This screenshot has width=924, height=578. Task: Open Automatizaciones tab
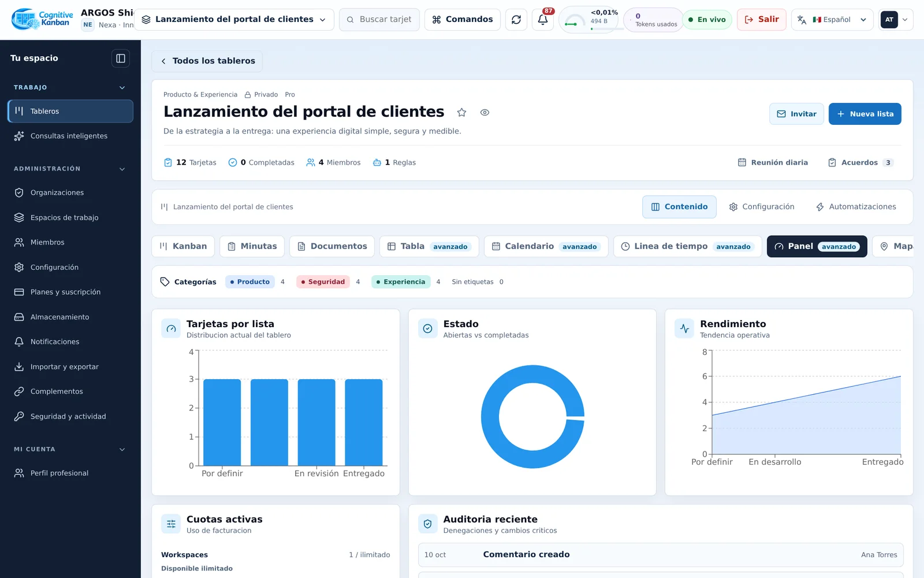[x=856, y=207]
